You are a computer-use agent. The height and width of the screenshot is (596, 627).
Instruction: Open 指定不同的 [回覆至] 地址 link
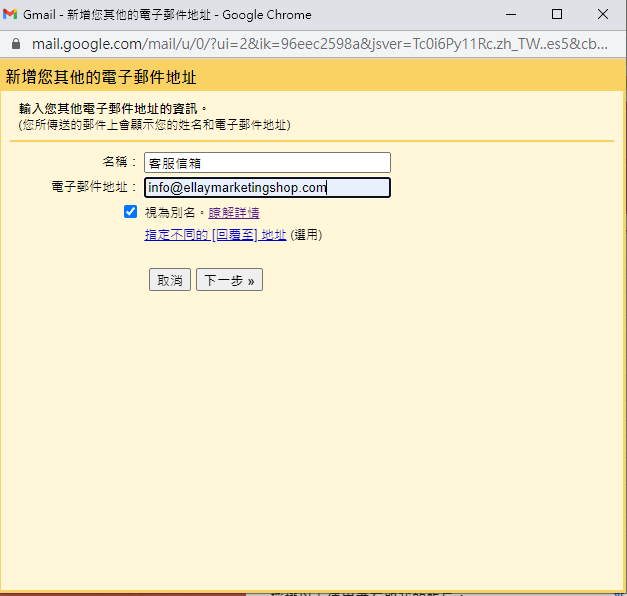215,235
